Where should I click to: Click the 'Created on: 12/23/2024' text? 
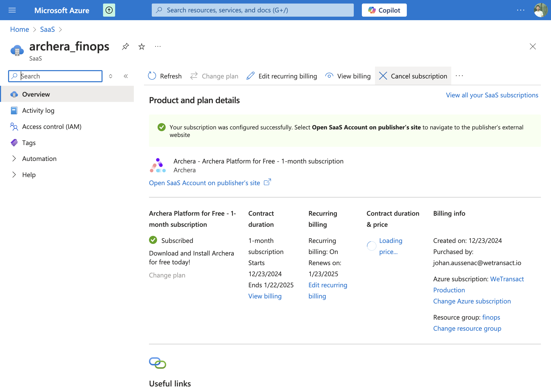pyautogui.click(x=468, y=240)
